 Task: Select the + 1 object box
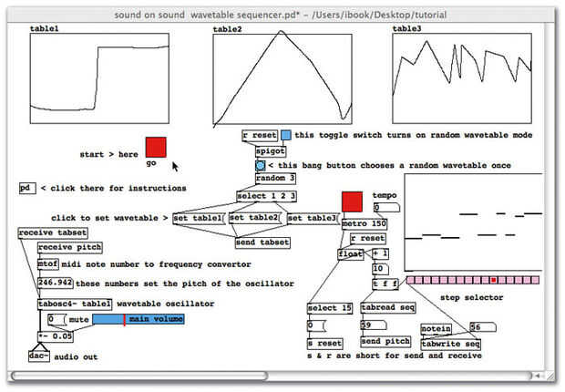pyautogui.click(x=381, y=253)
